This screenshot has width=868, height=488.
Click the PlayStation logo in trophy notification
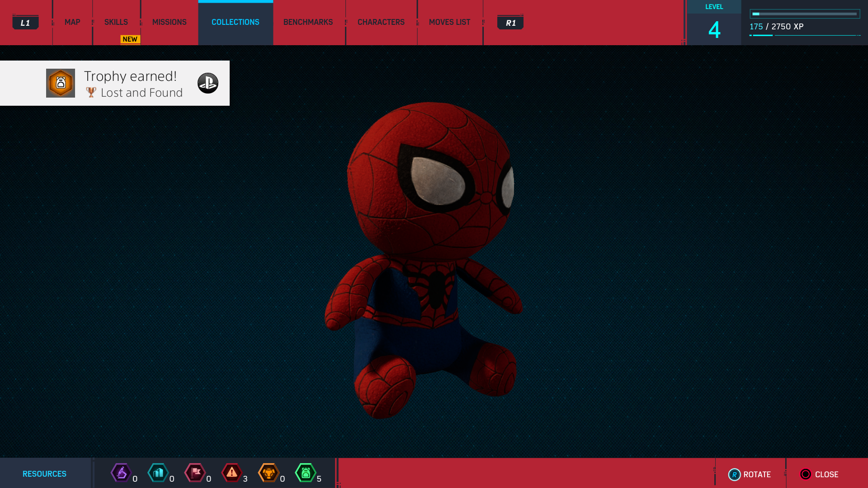coord(208,83)
